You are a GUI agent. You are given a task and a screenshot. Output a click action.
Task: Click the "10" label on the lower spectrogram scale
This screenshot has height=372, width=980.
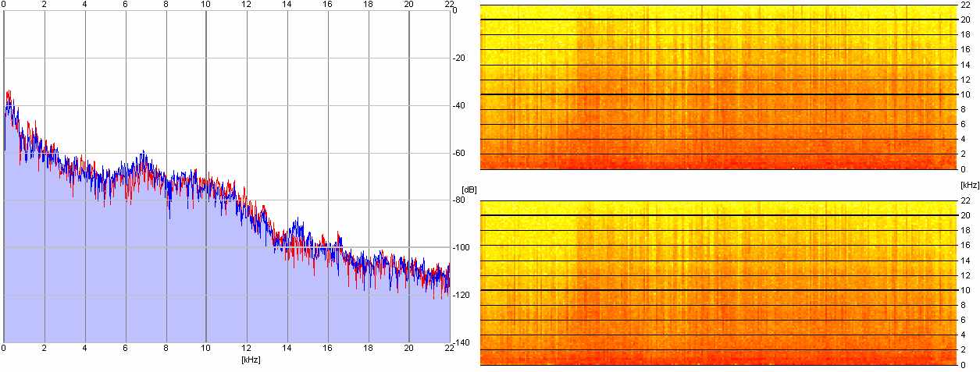[965, 290]
